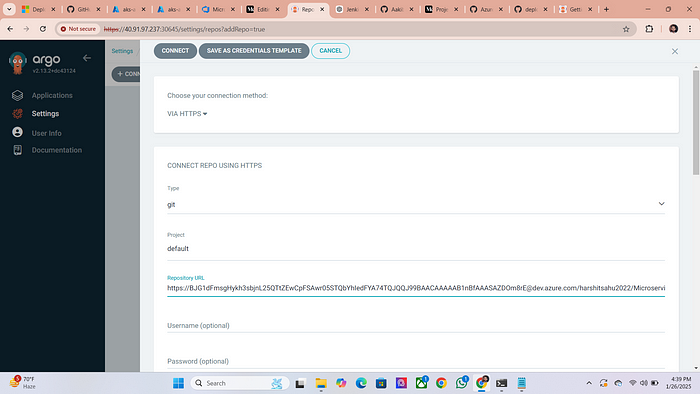Click the address bar URL

click(184, 29)
